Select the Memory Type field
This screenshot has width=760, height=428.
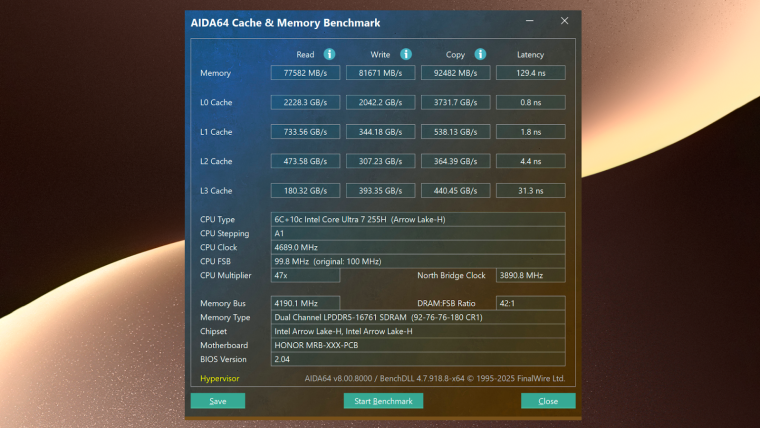tap(418, 317)
